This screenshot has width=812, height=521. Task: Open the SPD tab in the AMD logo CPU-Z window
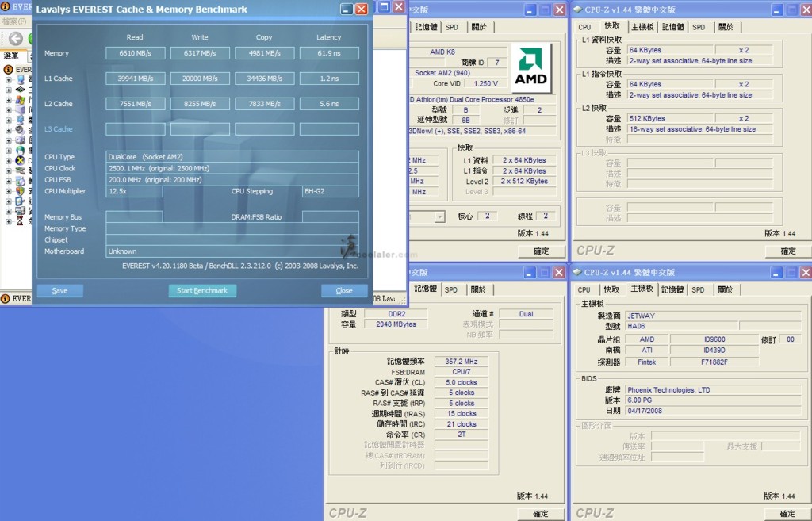coord(451,27)
